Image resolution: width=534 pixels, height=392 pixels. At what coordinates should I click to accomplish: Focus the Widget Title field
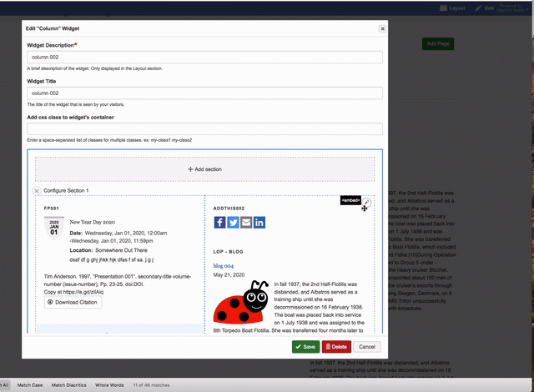coord(204,93)
